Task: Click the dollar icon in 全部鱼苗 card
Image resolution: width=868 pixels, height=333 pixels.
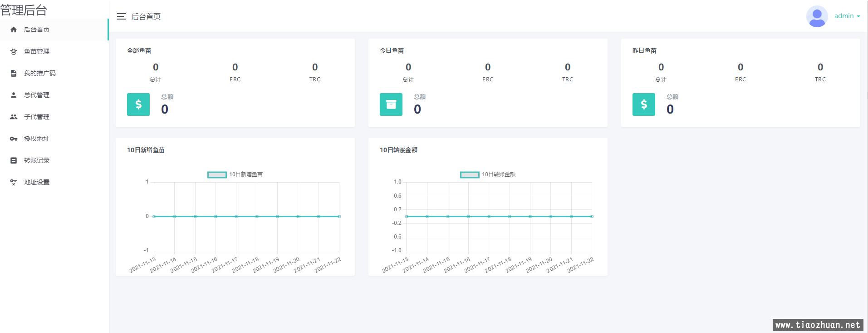Action: tap(138, 104)
